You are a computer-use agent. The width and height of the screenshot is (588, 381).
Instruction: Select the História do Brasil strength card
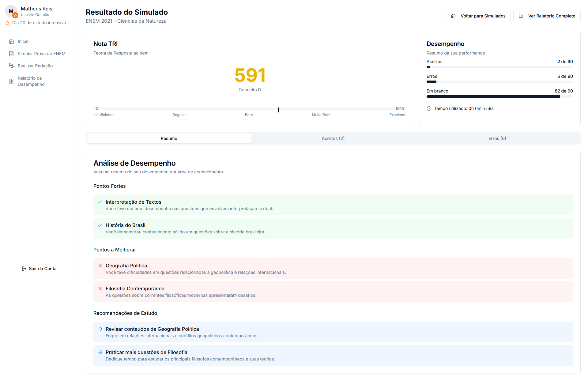click(333, 228)
